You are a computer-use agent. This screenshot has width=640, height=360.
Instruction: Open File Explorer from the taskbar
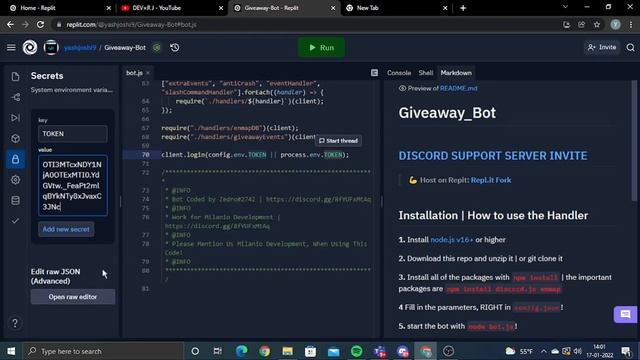287,351
